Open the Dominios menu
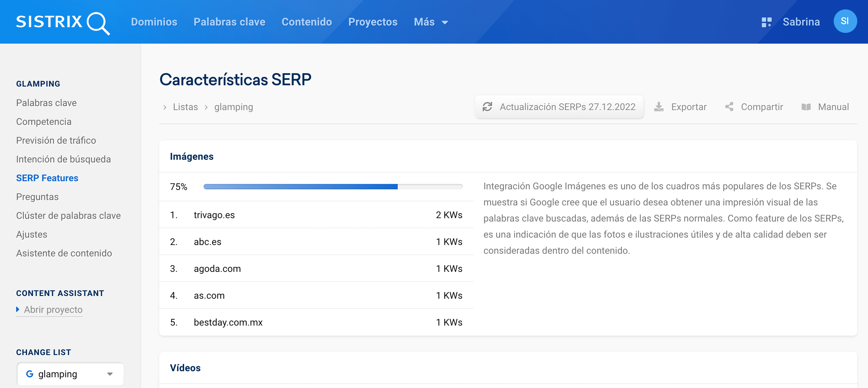This screenshot has height=388, width=868. click(154, 22)
